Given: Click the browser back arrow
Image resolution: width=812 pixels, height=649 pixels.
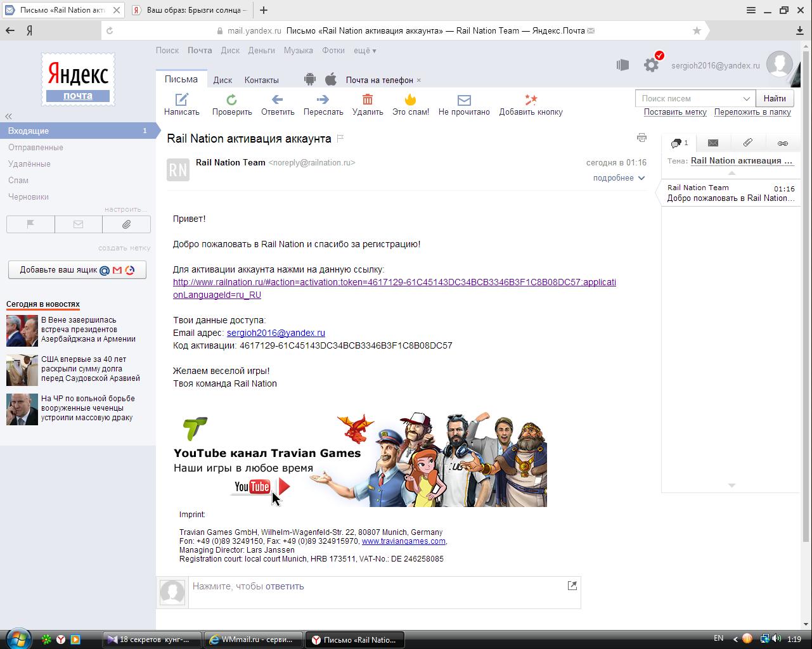Looking at the screenshot, I should (10, 30).
